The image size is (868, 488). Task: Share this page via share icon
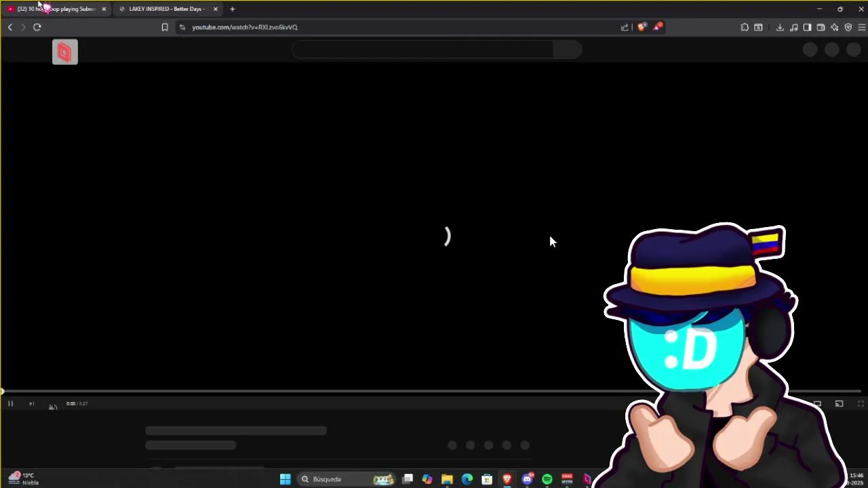(x=625, y=27)
